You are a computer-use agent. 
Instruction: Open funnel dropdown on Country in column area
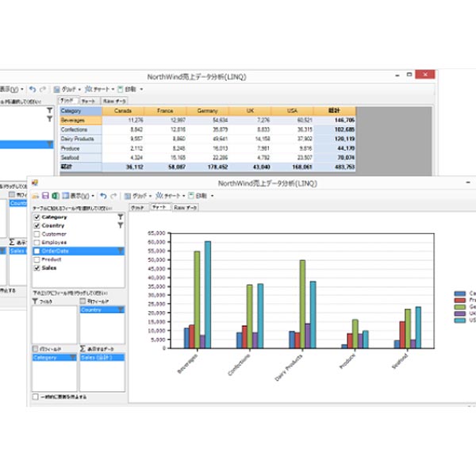tap(121, 309)
